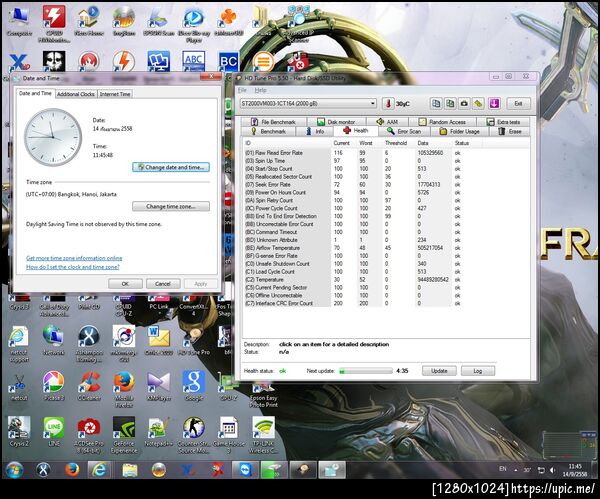
Task: Open TeamViewer from the taskbar
Action: pos(244,470)
